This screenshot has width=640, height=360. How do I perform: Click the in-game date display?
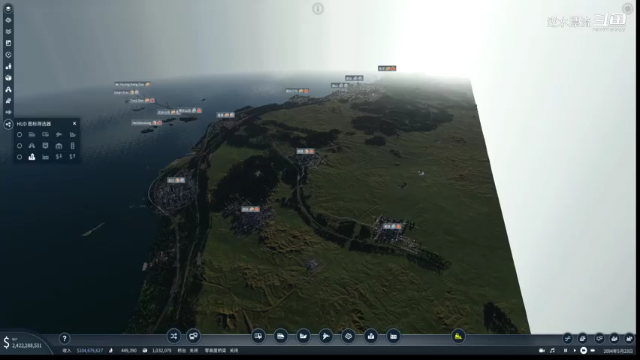(x=618, y=351)
